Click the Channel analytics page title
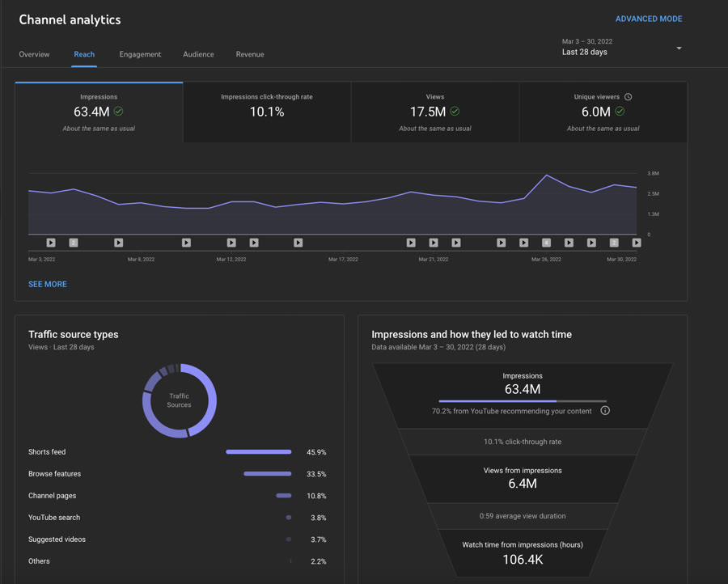Viewport: 728px width, 584px height. (70, 19)
